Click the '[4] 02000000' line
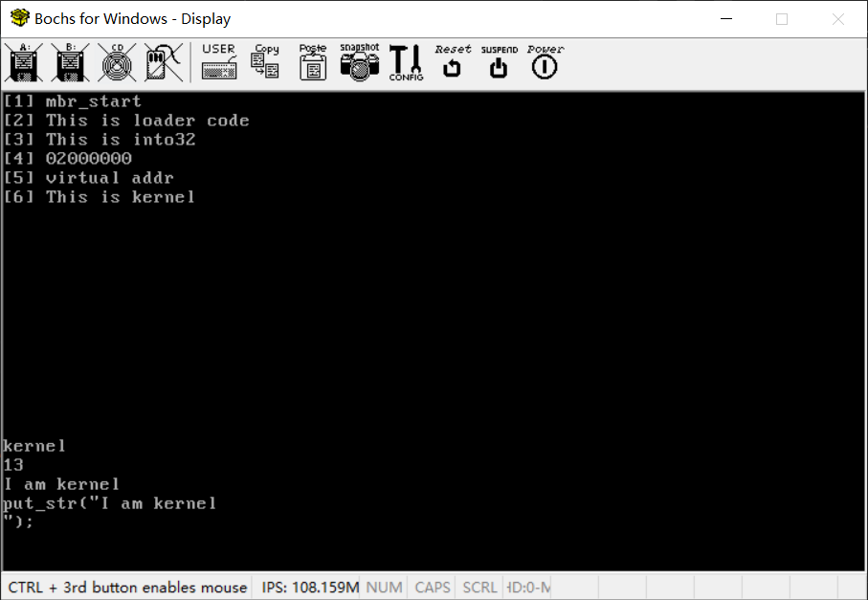The width and height of the screenshot is (868, 600). coord(68,158)
